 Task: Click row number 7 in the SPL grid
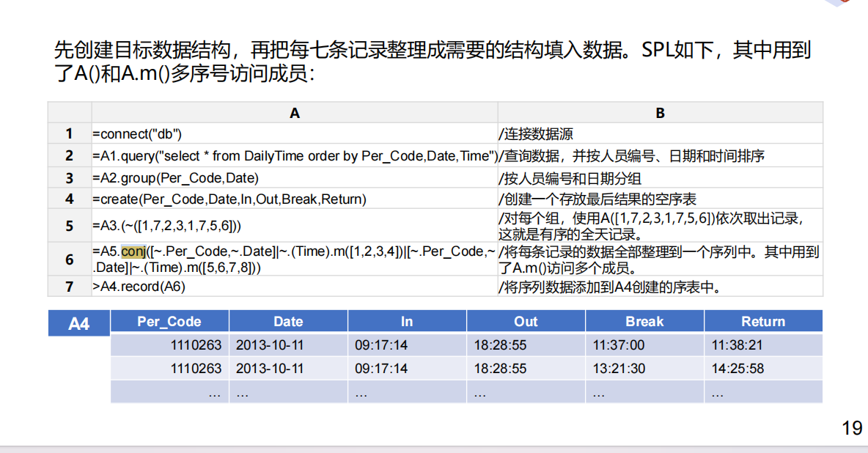[69, 287]
